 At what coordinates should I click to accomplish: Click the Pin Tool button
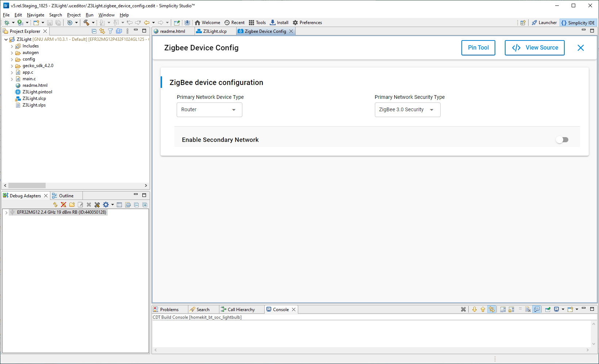coord(478,48)
